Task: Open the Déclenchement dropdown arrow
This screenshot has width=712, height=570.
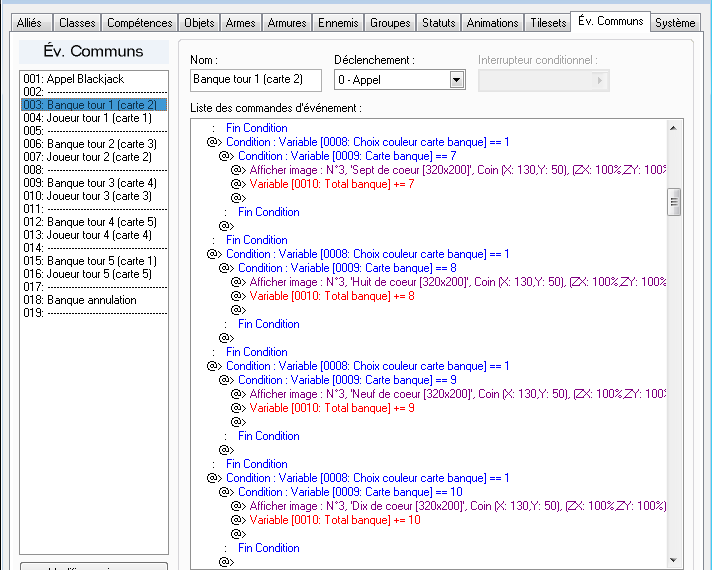Action: (457, 80)
